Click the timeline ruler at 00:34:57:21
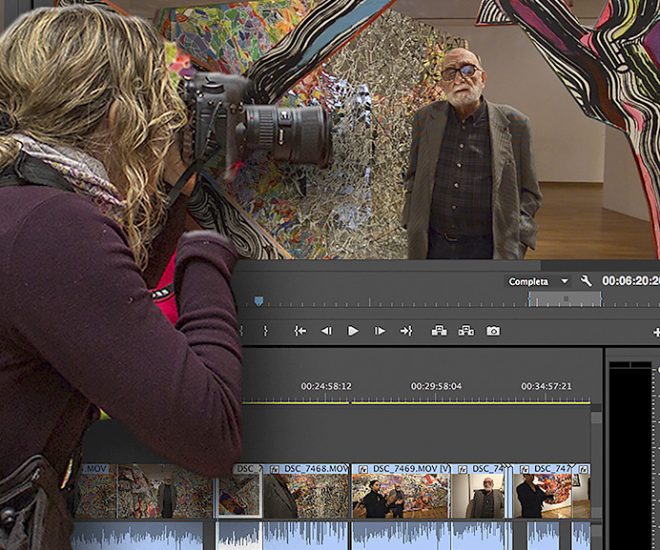 point(546,386)
